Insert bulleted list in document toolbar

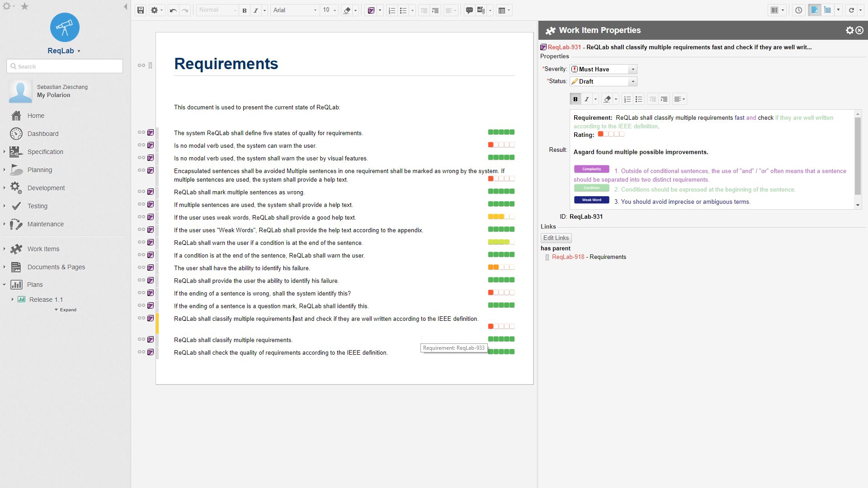[403, 10]
